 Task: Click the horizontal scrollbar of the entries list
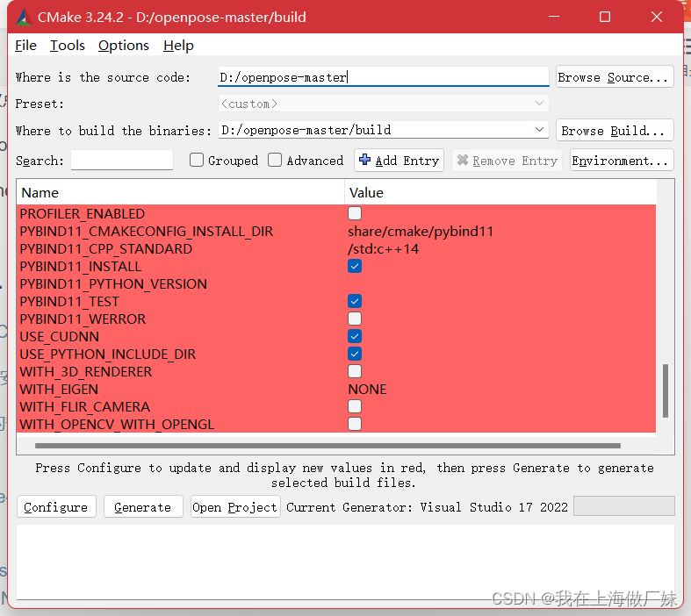328,446
